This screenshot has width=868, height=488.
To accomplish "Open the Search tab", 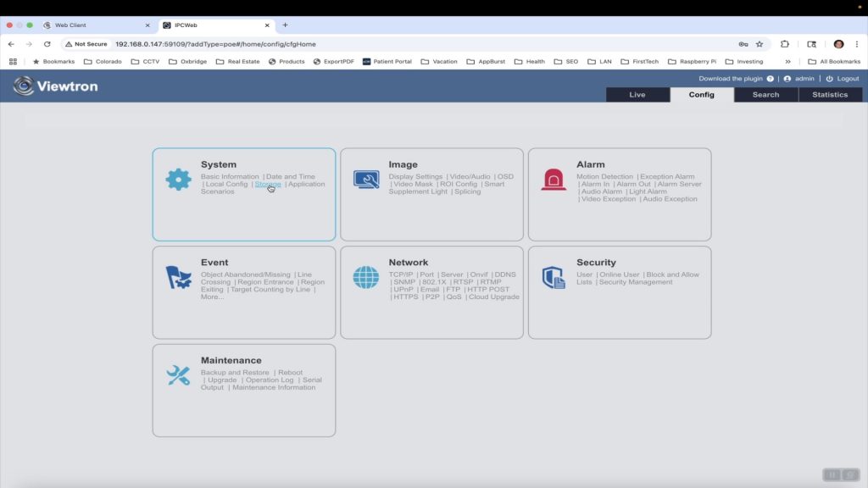I will [x=765, y=95].
